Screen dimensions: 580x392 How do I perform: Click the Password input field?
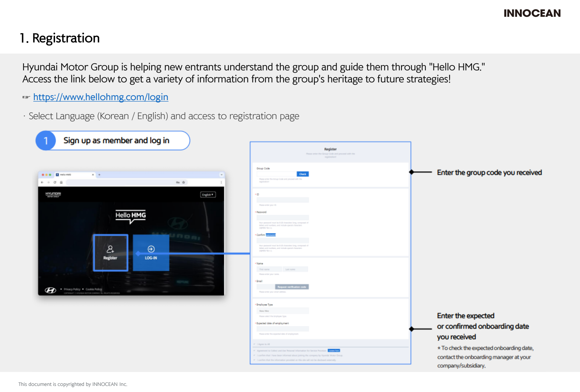point(282,217)
